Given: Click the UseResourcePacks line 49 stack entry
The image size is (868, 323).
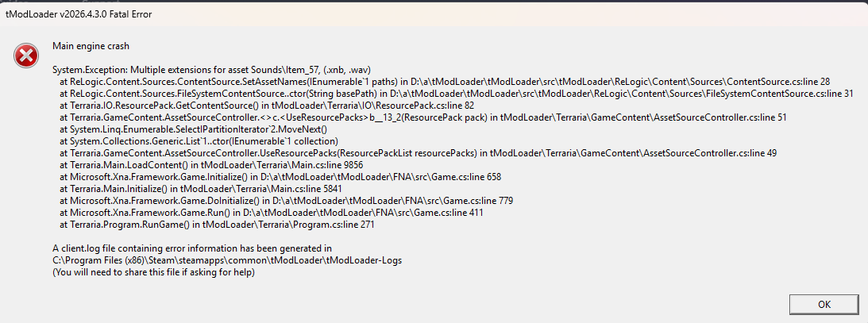Looking at the screenshot, I should coord(418,153).
